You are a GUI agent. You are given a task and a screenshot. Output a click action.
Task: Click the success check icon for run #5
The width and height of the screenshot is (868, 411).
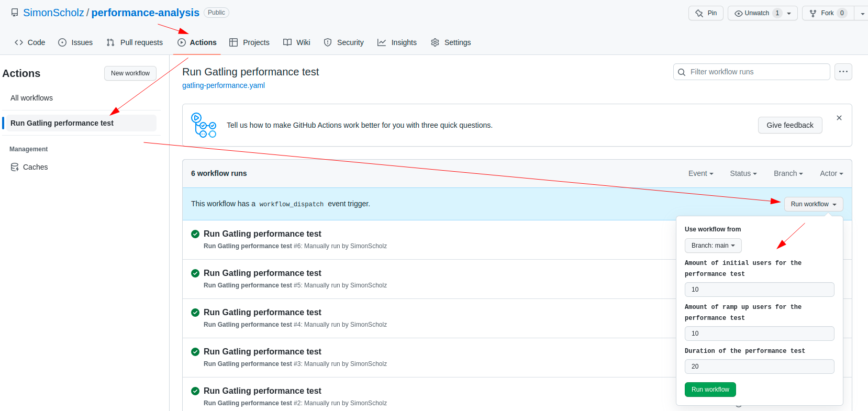click(195, 273)
